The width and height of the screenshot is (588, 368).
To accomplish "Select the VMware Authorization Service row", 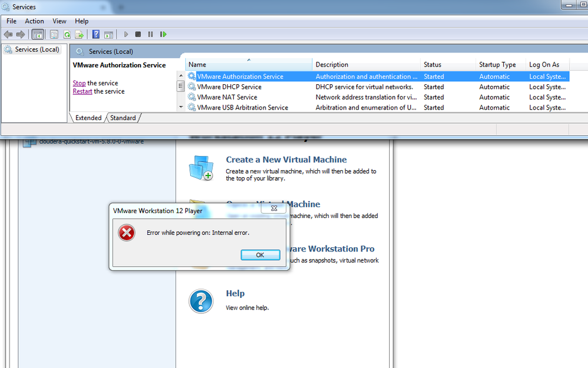I will (x=378, y=76).
